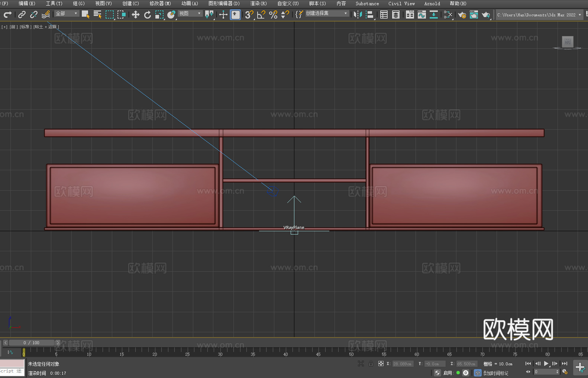
Task: Select the Link objects tool
Action: (22, 14)
